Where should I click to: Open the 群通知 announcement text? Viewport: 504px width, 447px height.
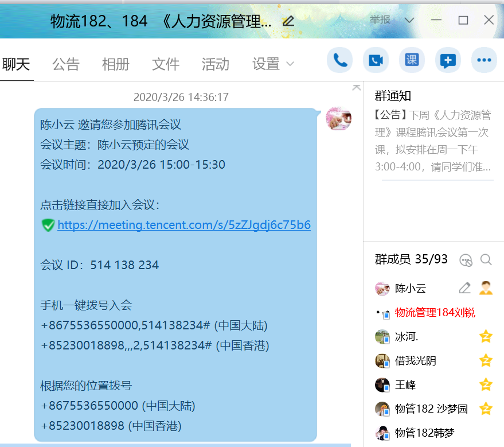(433, 141)
